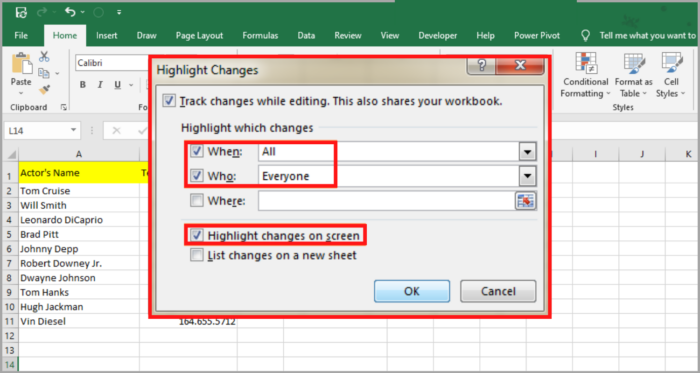Open the Cell Styles gallery
This screenshot has height=373, width=700.
click(671, 75)
